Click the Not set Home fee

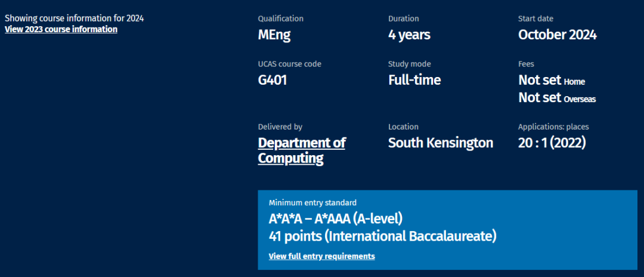pyautogui.click(x=552, y=81)
